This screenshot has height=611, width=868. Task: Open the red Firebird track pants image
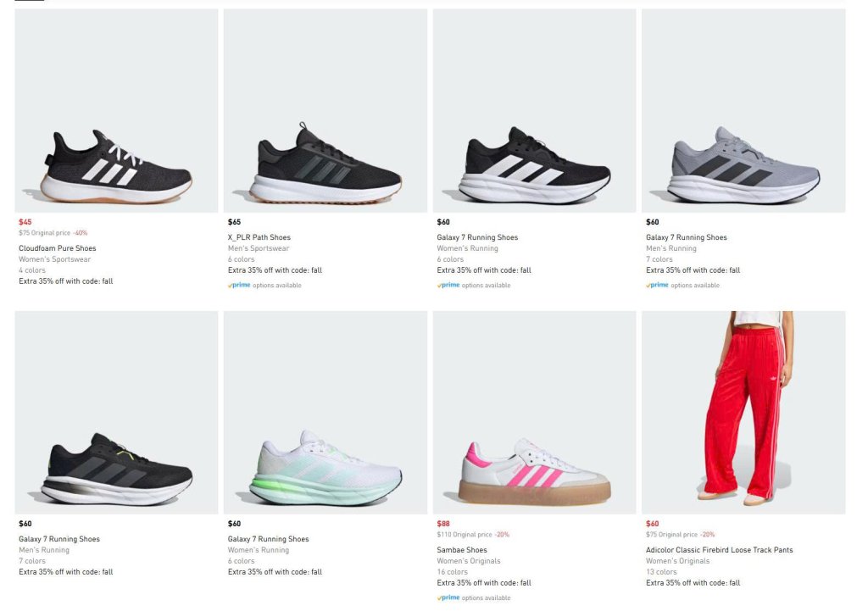pyautogui.click(x=743, y=413)
